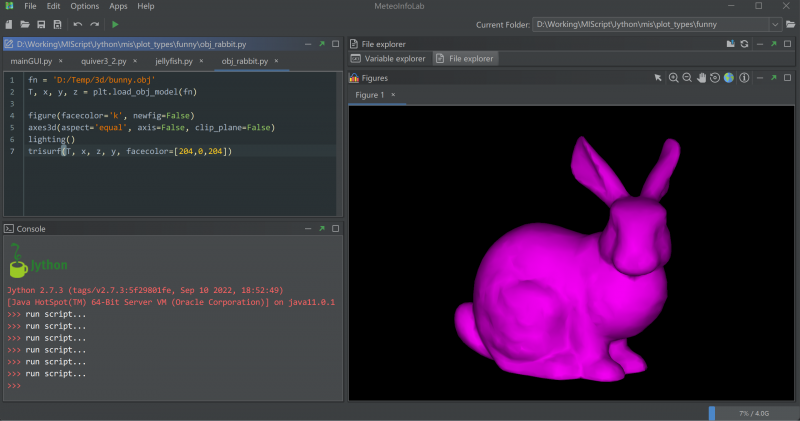Image resolution: width=800 pixels, height=421 pixels.
Task: Select the Zoom Out magnifier in Figures toolbar
Action: (687, 78)
